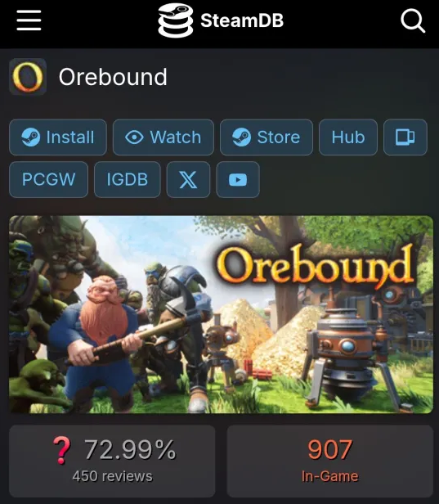Open the 72.99% reviews rating card
This screenshot has height=504, width=439.
click(112, 461)
